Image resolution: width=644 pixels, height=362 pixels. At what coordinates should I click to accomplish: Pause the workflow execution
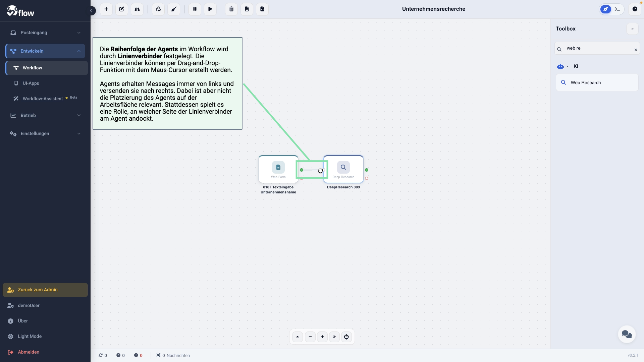195,9
